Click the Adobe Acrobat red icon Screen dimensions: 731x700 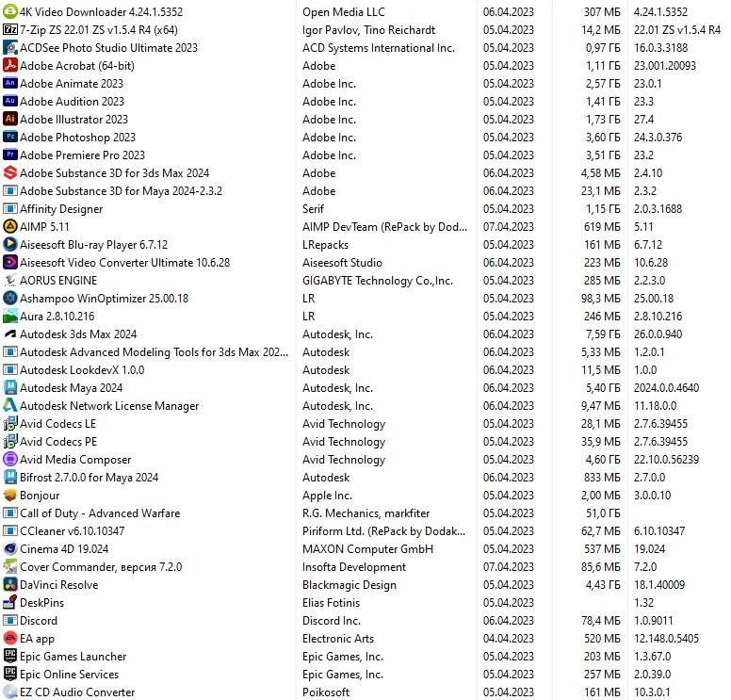(9, 65)
